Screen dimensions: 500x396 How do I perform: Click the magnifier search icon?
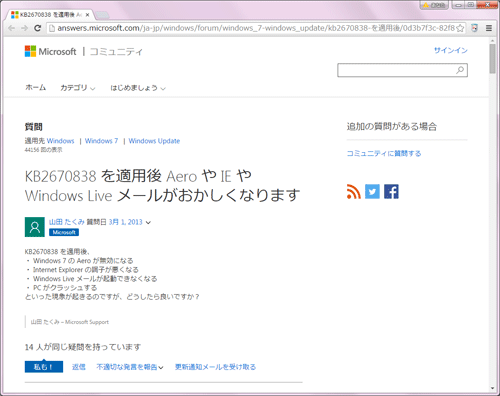[460, 70]
